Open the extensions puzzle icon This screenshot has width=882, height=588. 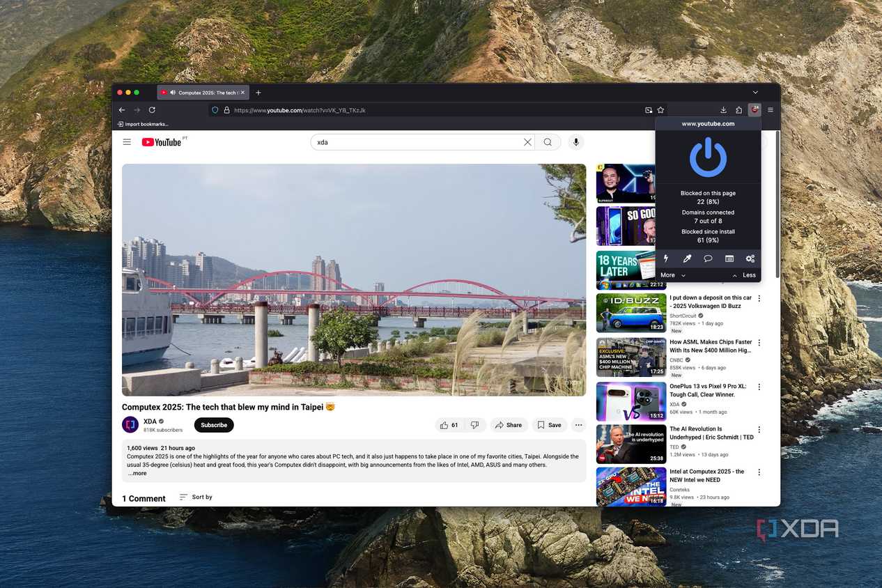[739, 110]
